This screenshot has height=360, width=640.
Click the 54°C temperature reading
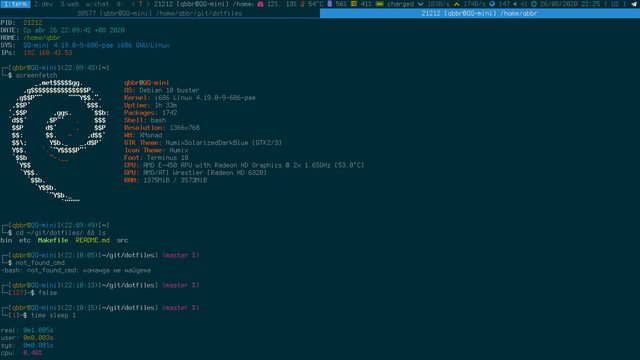pyautogui.click(x=316, y=4)
